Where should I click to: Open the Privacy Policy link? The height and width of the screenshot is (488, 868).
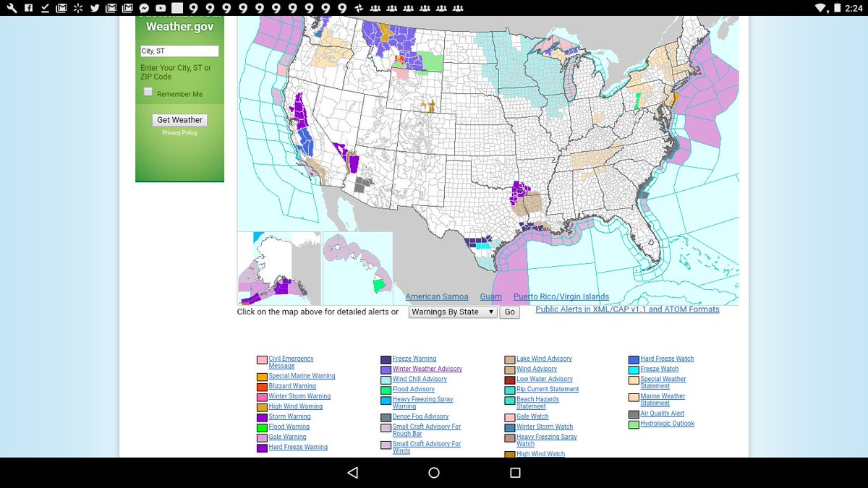pyautogui.click(x=179, y=133)
